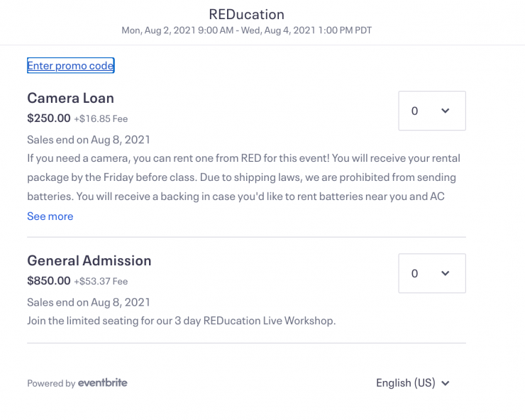Click the $250.00 Camera Loan price
Screen dimensions: 525x420
48,118
